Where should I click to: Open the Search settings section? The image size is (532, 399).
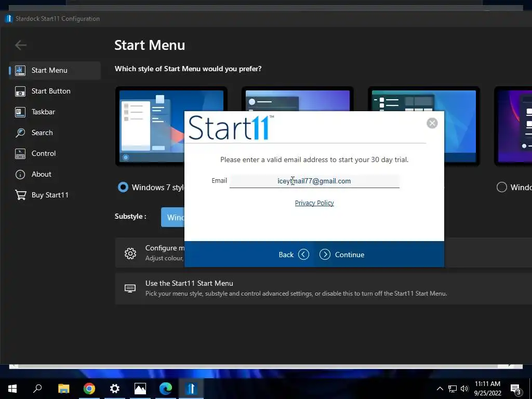coord(55,132)
